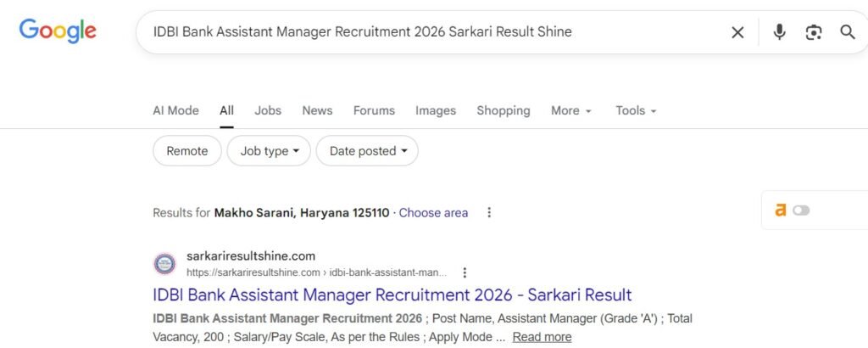This screenshot has height=348, width=868.
Task: Toggle the Remote filter chip
Action: coord(187,151)
